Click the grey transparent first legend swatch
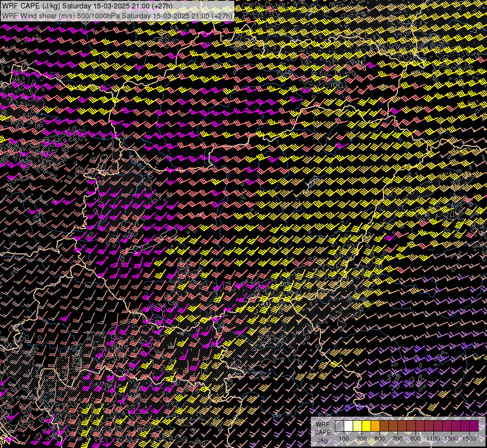Image resolution: width=487 pixels, height=448 pixels. [x=339, y=426]
